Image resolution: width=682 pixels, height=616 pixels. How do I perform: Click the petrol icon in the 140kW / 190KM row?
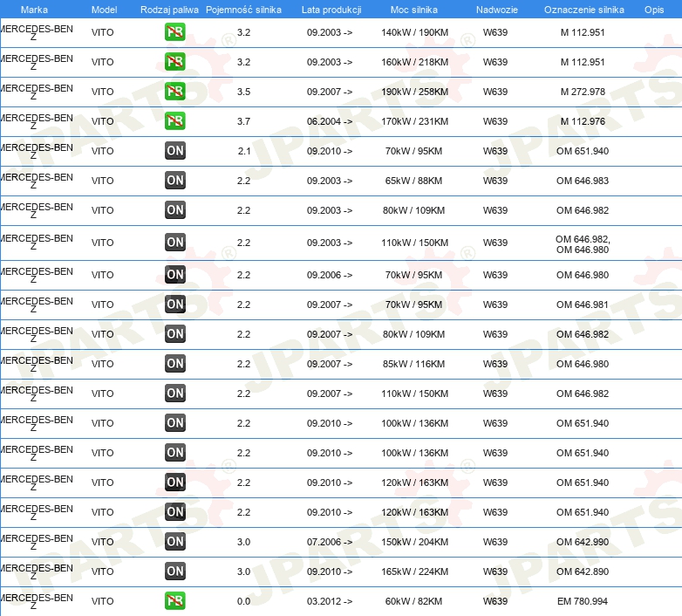174,32
